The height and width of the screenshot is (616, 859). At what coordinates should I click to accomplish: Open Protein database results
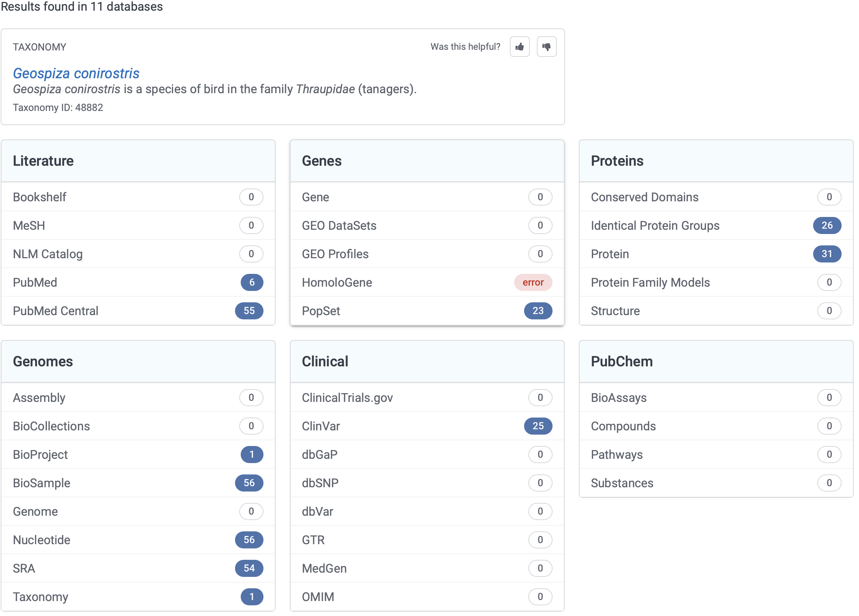point(716,254)
